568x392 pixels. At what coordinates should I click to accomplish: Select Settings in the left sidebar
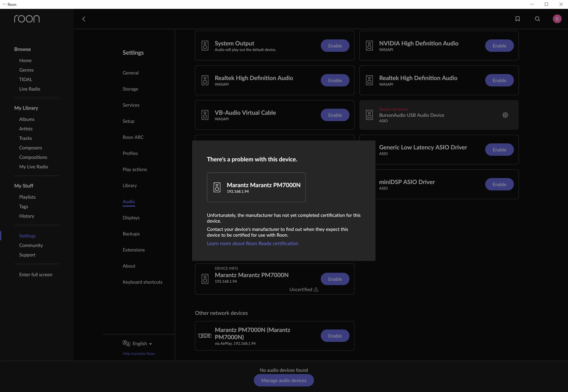pyautogui.click(x=27, y=236)
